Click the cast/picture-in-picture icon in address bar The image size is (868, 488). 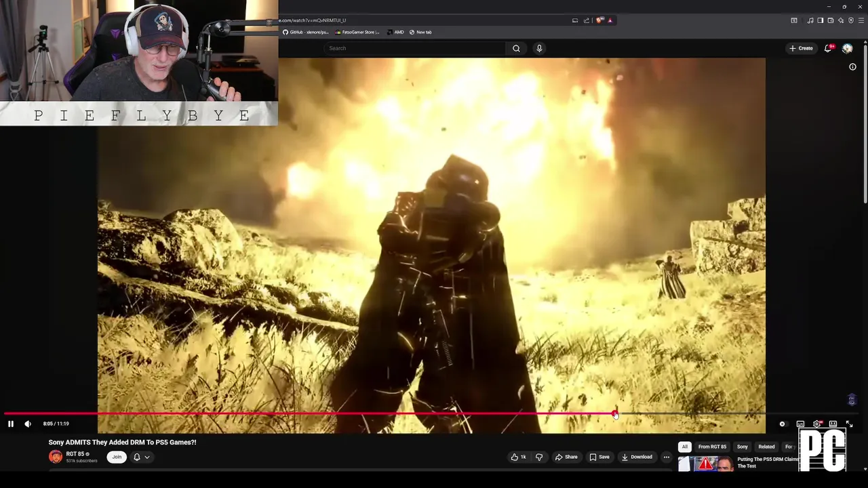tap(575, 20)
